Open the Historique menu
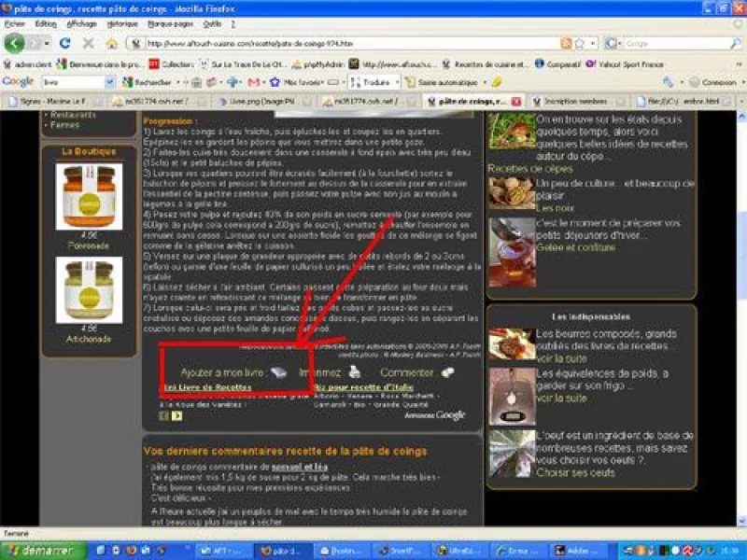The height and width of the screenshot is (560, 747). pos(122,23)
